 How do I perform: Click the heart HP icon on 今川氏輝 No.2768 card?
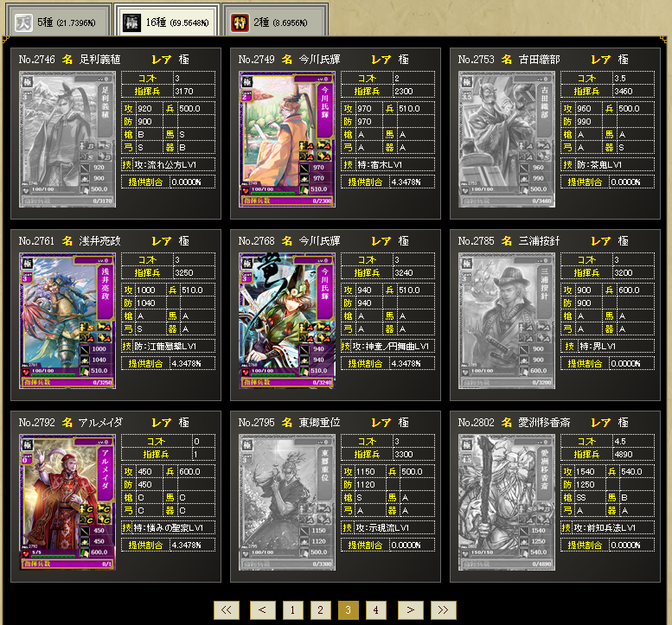click(246, 372)
